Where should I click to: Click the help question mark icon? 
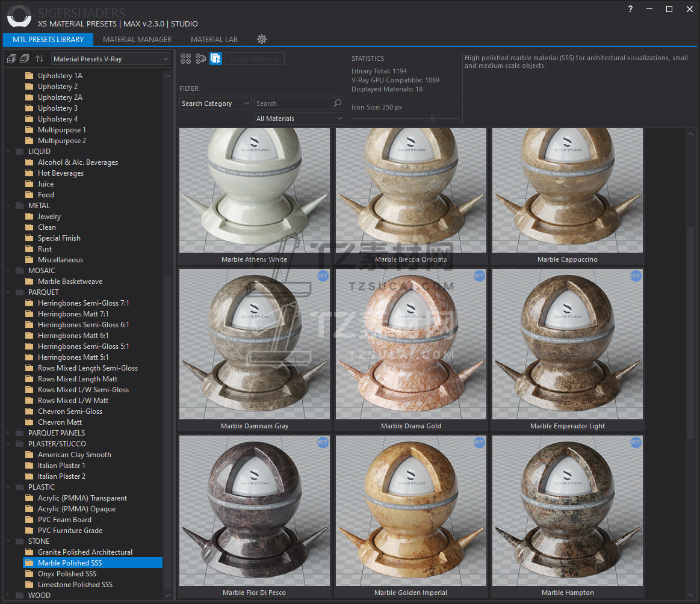tap(630, 9)
